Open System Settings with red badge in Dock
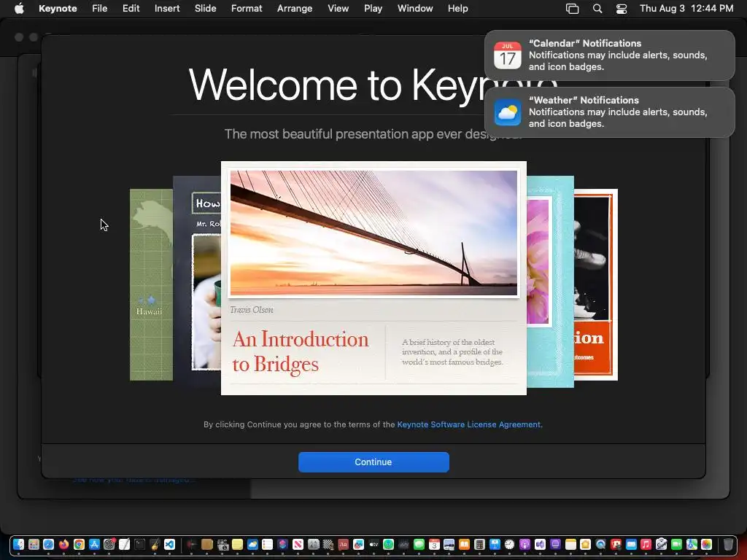This screenshot has height=560, width=747. 109,544
